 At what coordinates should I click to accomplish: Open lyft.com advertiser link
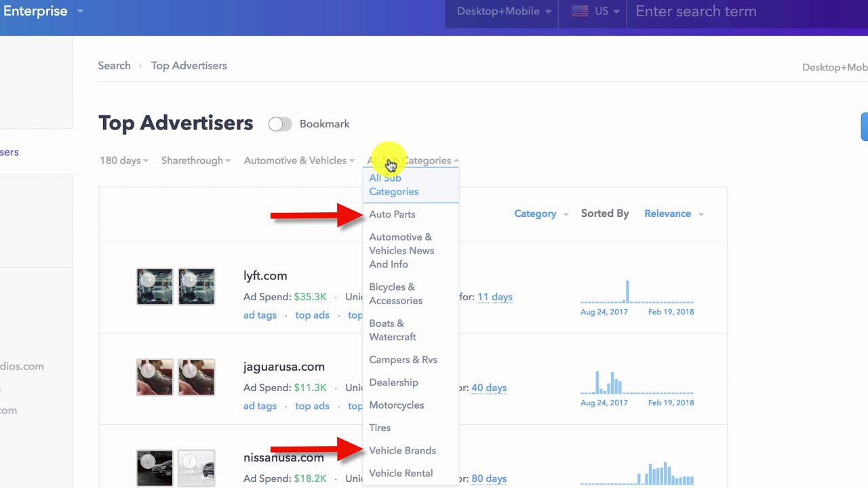click(265, 276)
